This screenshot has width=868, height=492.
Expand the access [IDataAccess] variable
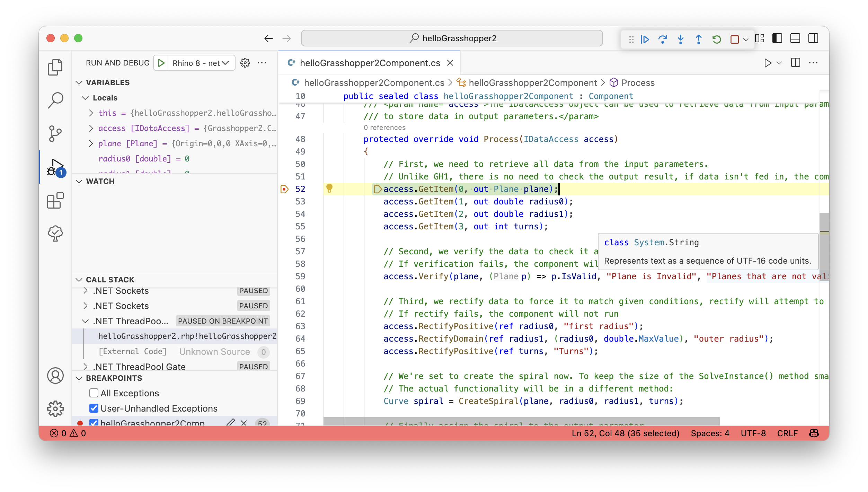(91, 128)
